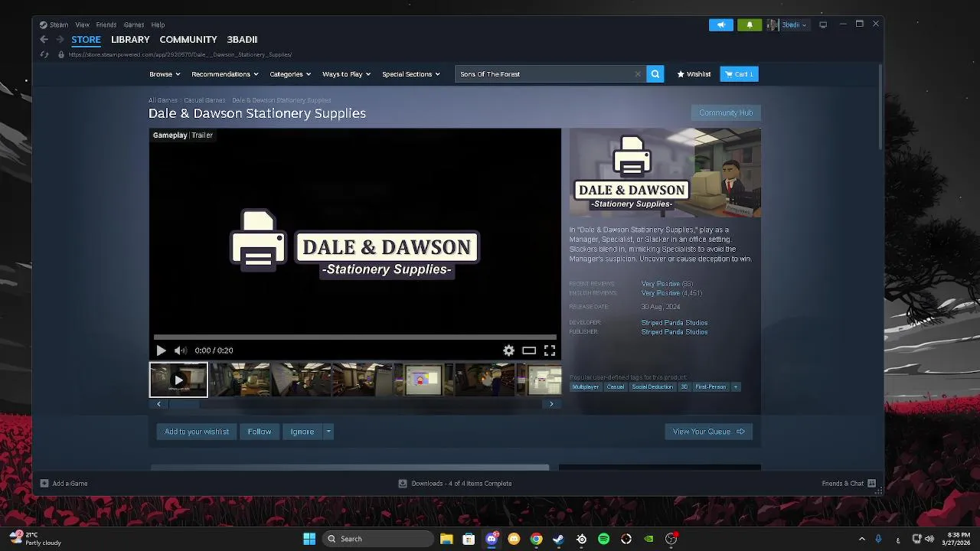Ignore this game
Viewport: 980px width, 551px height.
coord(302,432)
